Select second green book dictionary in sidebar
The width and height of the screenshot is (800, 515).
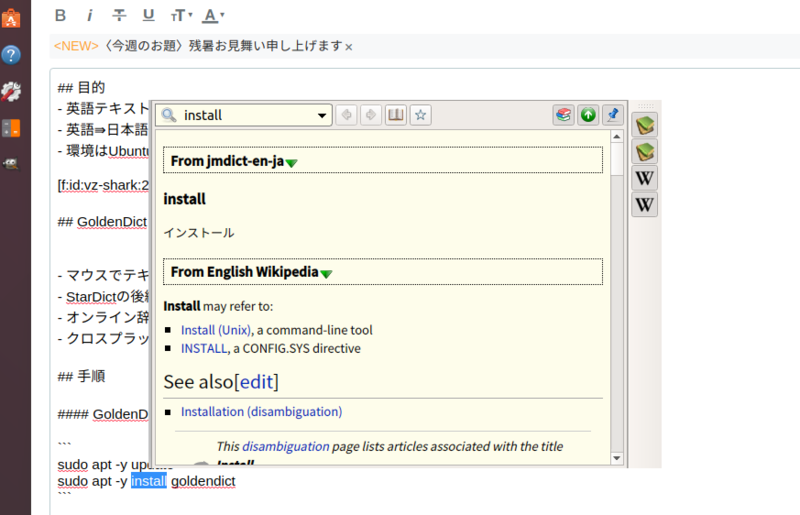(644, 152)
